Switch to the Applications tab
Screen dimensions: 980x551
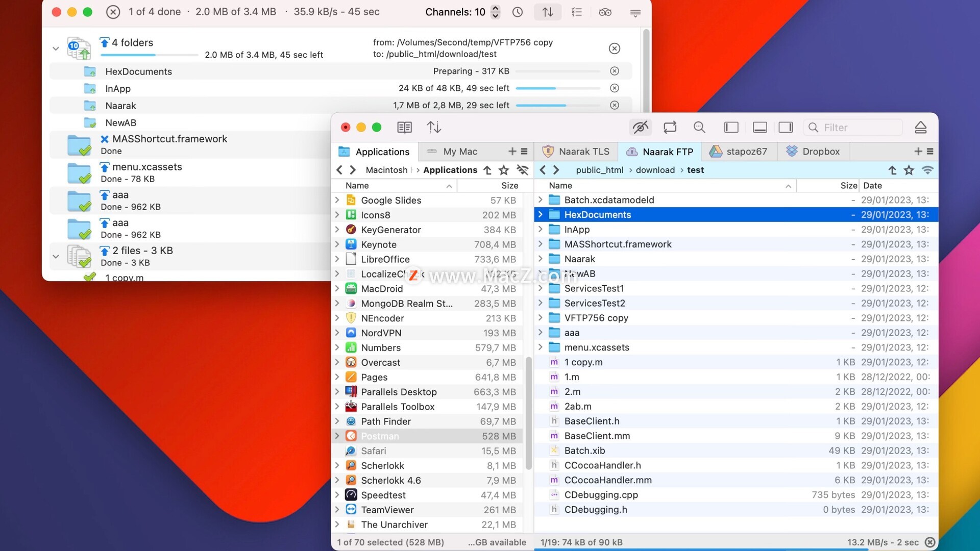point(375,152)
